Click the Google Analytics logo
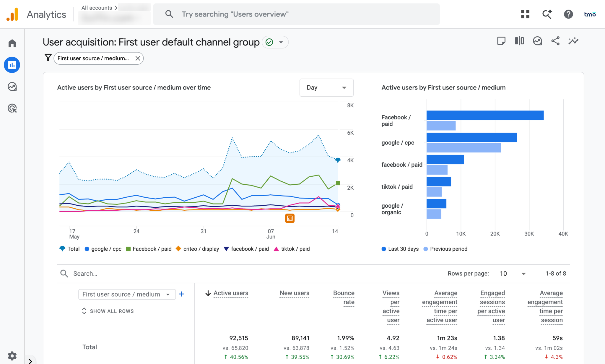The width and height of the screenshot is (605, 364). [12, 14]
